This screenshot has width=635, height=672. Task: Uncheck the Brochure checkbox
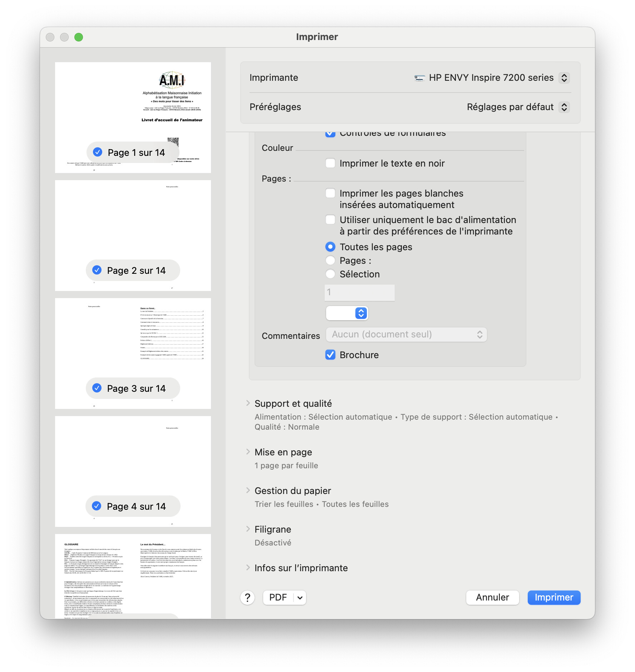coord(330,355)
